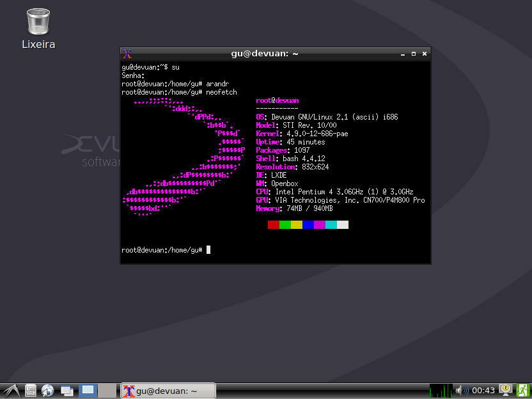
Task: Click the terminal title bar text 'gu@devuan: ~'
Action: 265,54
